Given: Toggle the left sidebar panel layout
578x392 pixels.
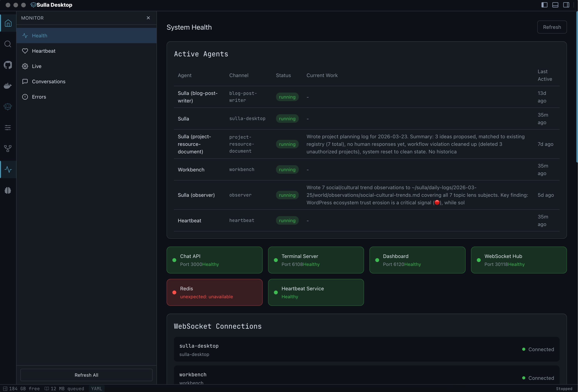Looking at the screenshot, I should [544, 5].
